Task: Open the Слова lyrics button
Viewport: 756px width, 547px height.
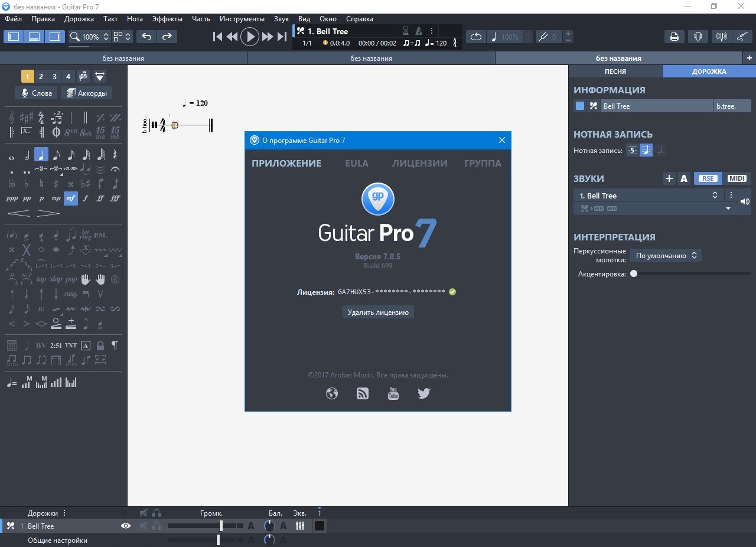Action: 37,93
